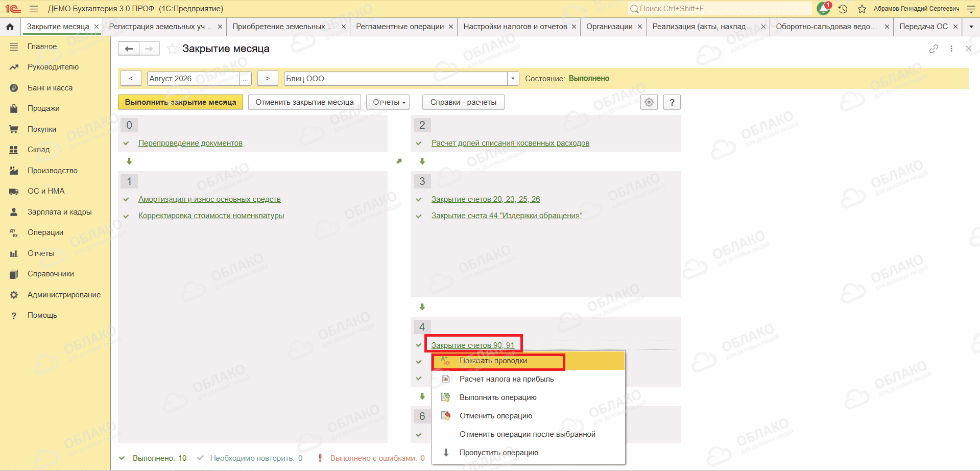Open the Отчеты dropdown button

pyautogui.click(x=389, y=102)
